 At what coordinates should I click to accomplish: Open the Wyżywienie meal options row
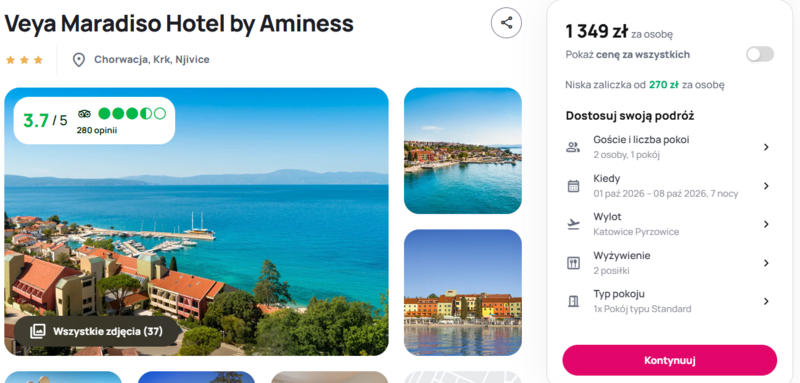[x=669, y=263]
